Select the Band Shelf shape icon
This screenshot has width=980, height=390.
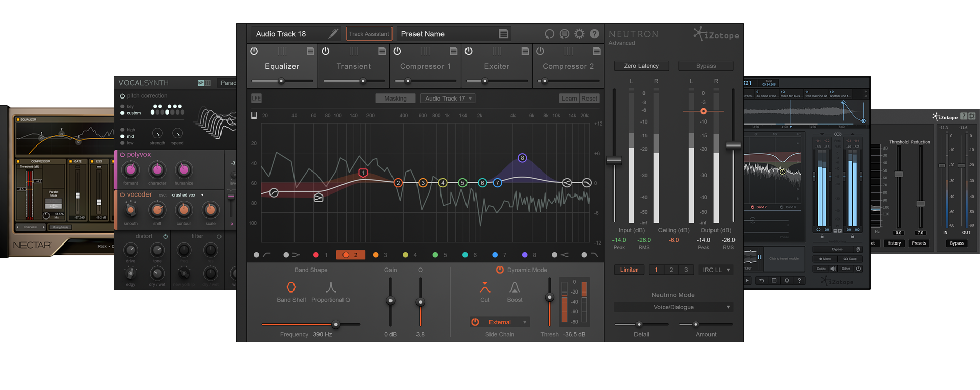point(291,287)
